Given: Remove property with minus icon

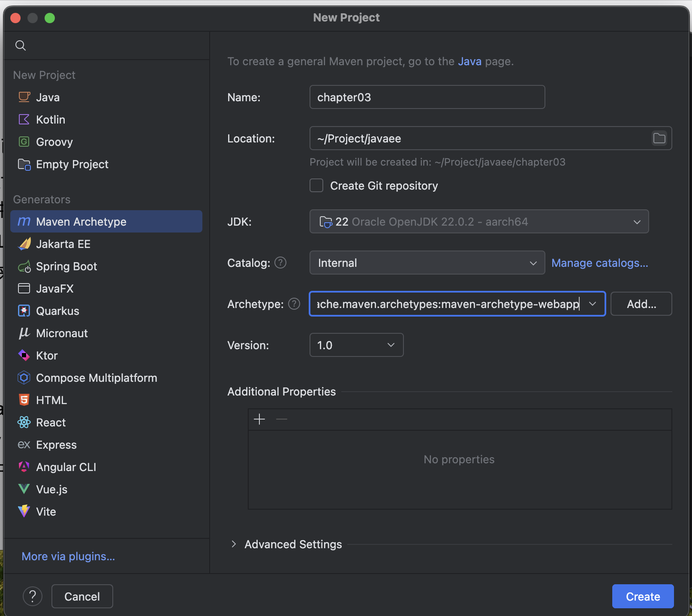Looking at the screenshot, I should click(282, 419).
